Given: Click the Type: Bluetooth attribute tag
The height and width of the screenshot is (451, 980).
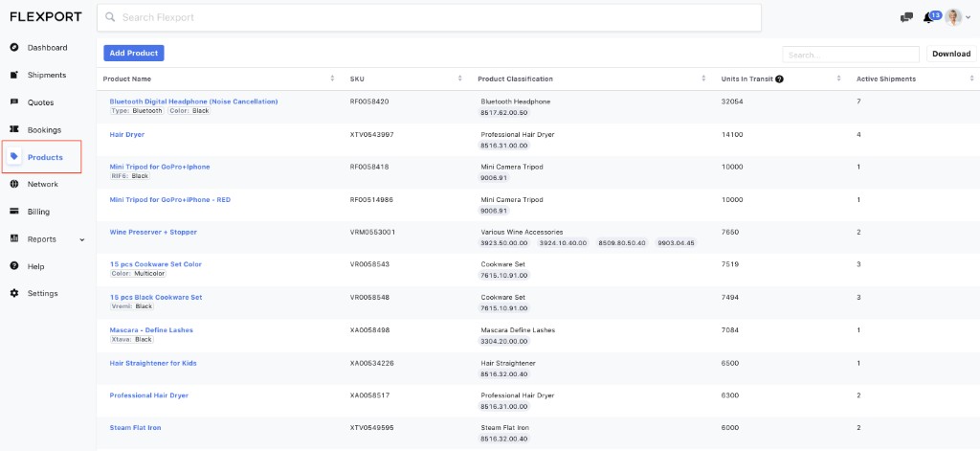Looking at the screenshot, I should coord(137,111).
